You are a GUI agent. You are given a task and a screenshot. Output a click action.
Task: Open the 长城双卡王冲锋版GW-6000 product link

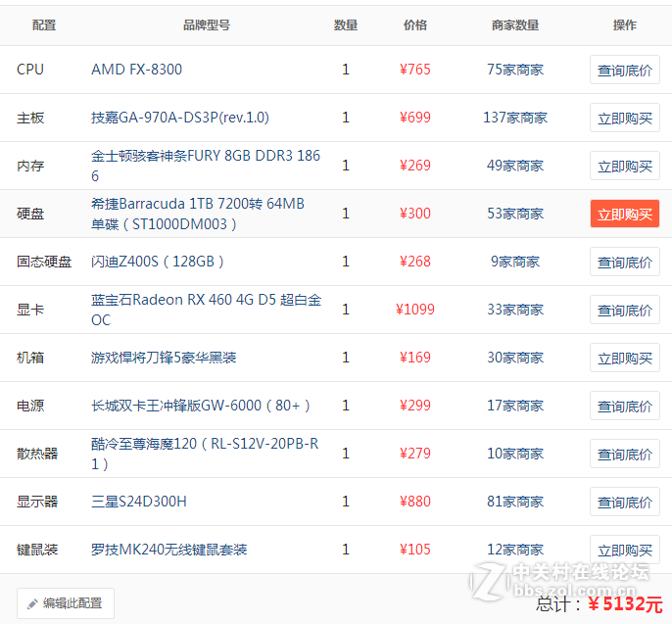[x=201, y=406]
